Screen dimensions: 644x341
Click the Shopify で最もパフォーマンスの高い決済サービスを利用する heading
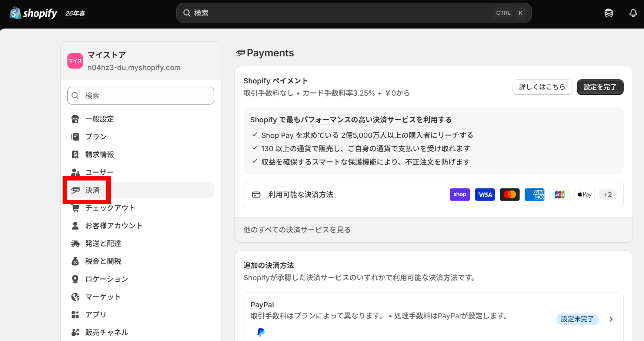[x=351, y=120]
